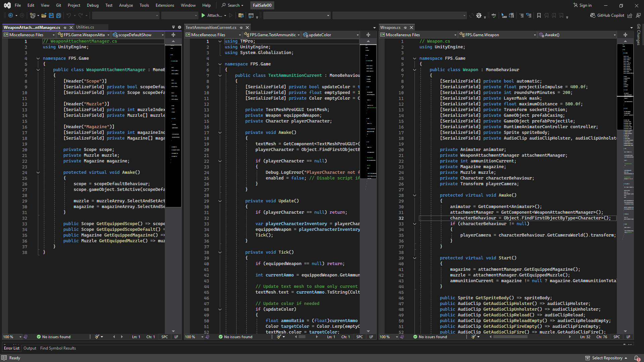644x362 pixels.
Task: Click the notifications bell in status bar
Action: 637,358
